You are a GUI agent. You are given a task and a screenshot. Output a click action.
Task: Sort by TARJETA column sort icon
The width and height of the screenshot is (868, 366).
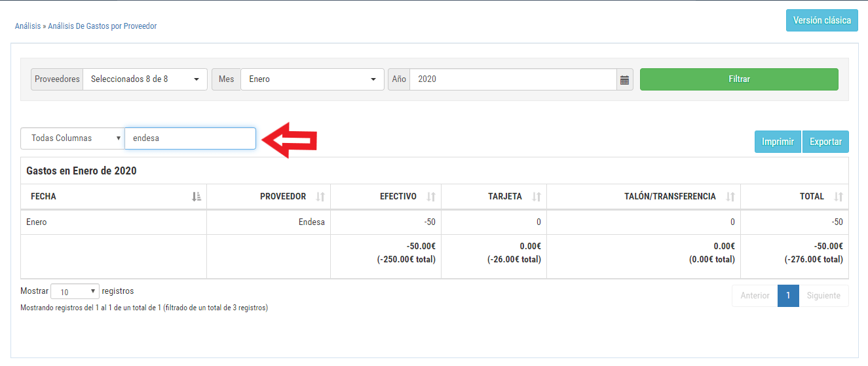[537, 197]
